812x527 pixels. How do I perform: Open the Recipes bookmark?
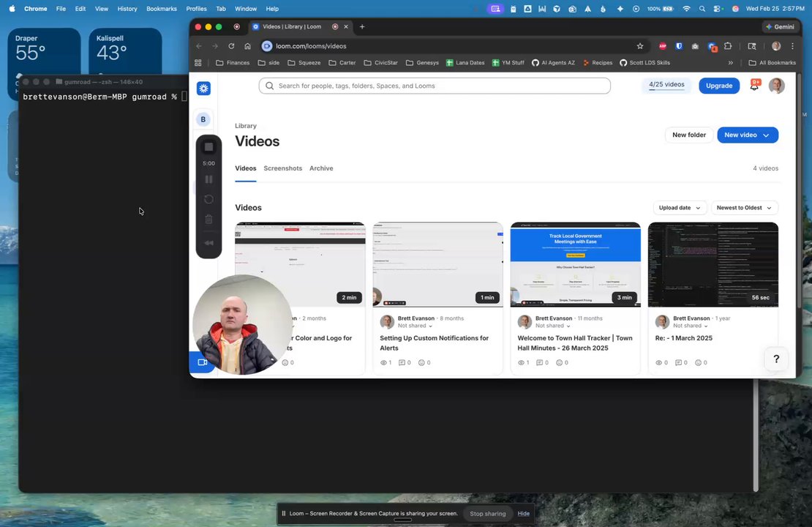coord(598,63)
